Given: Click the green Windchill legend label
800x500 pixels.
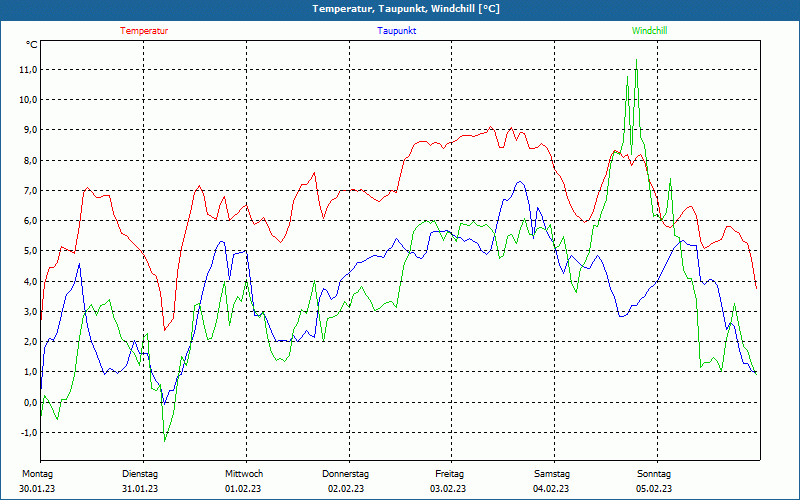Looking at the screenshot, I should 649,31.
